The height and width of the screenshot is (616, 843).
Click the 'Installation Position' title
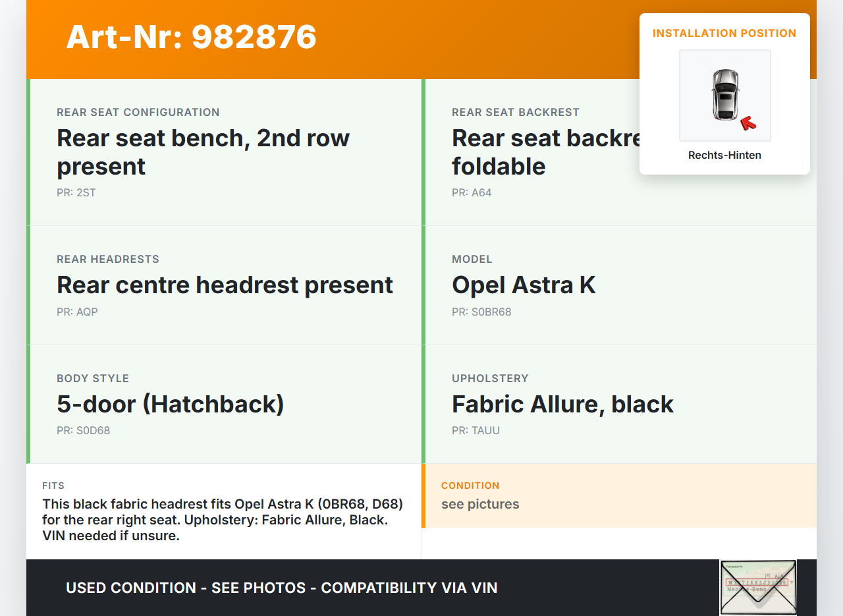click(724, 33)
